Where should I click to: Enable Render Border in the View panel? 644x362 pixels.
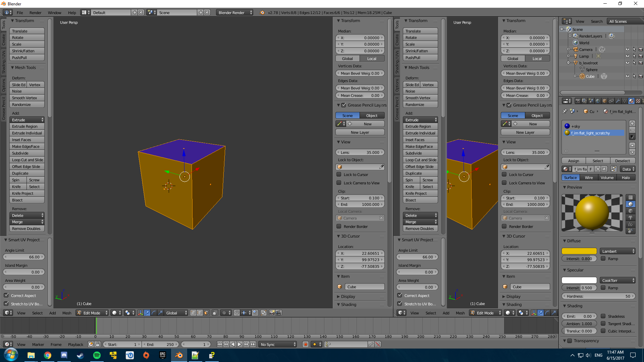[x=339, y=226]
